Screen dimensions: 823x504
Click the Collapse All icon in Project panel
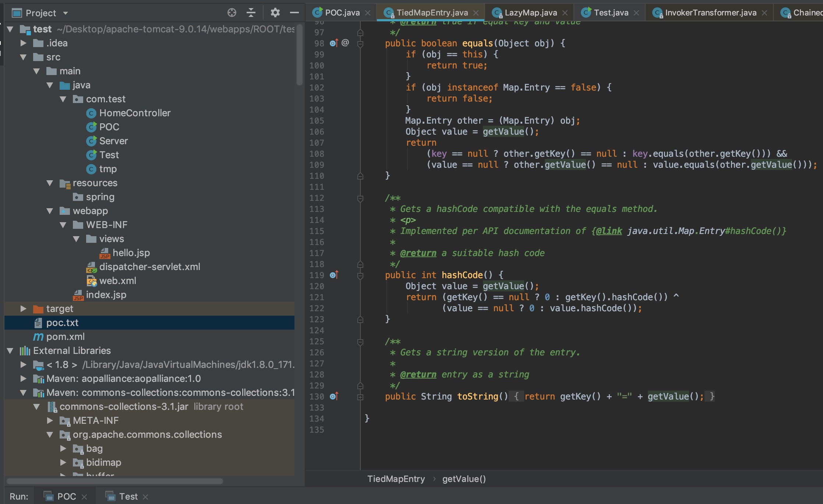point(251,13)
